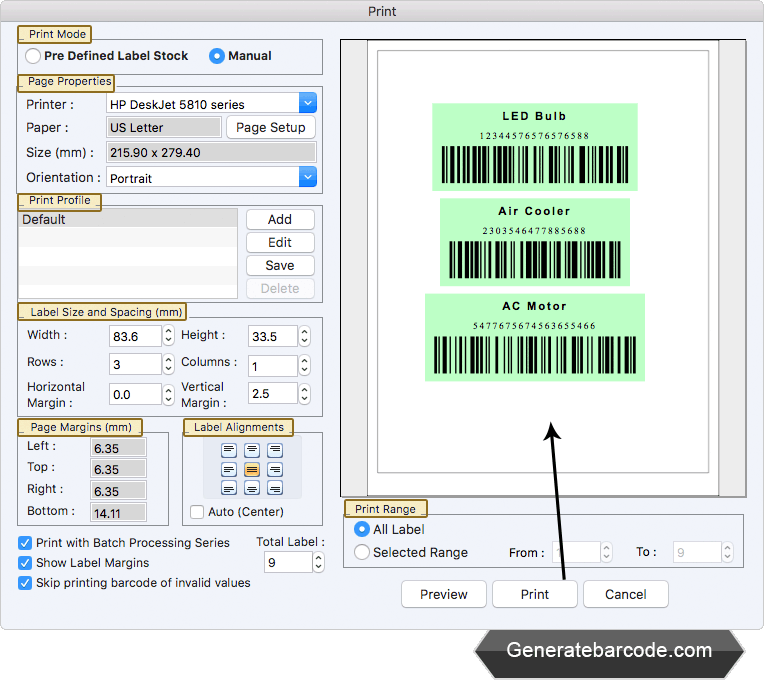Click the Bottom page margin field
This screenshot has height=681, width=764.
[118, 512]
